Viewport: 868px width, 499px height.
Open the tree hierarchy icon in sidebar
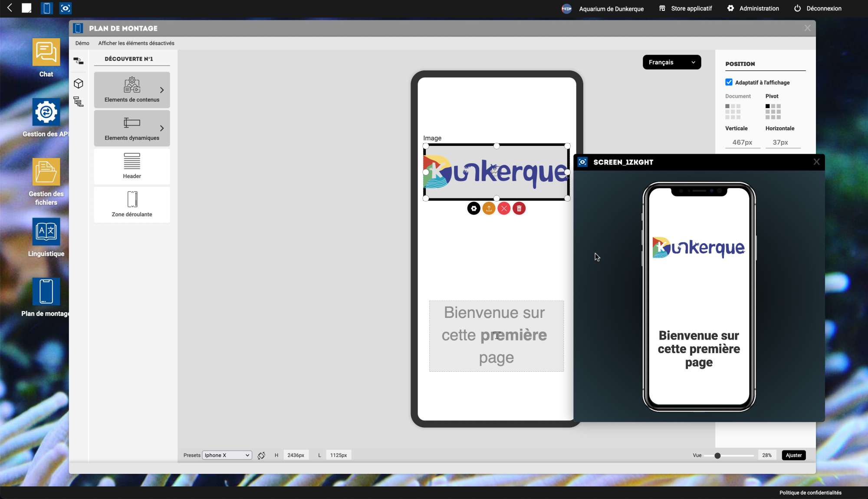[x=79, y=102]
